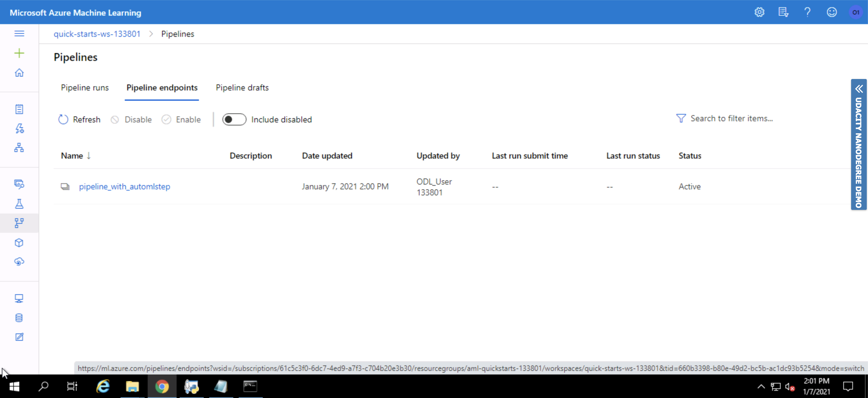This screenshot has width=868, height=398.
Task: Click the green Create new plus icon
Action: [19, 53]
